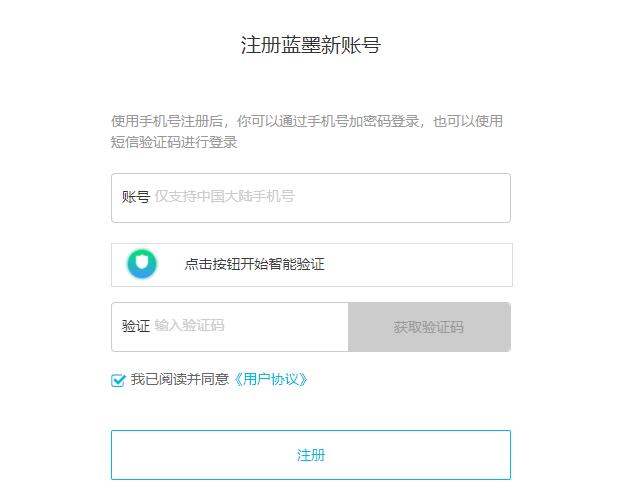Click the 验证 field label

click(x=135, y=326)
